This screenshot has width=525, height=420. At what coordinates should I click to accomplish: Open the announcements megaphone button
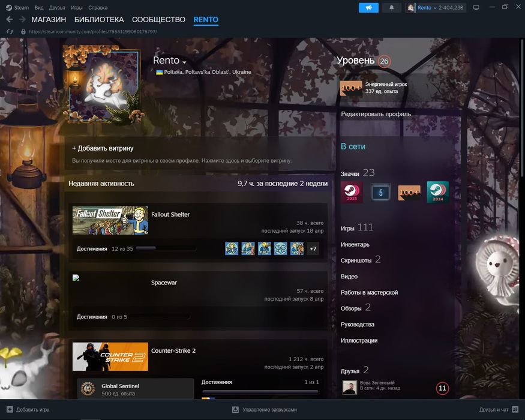(x=368, y=8)
